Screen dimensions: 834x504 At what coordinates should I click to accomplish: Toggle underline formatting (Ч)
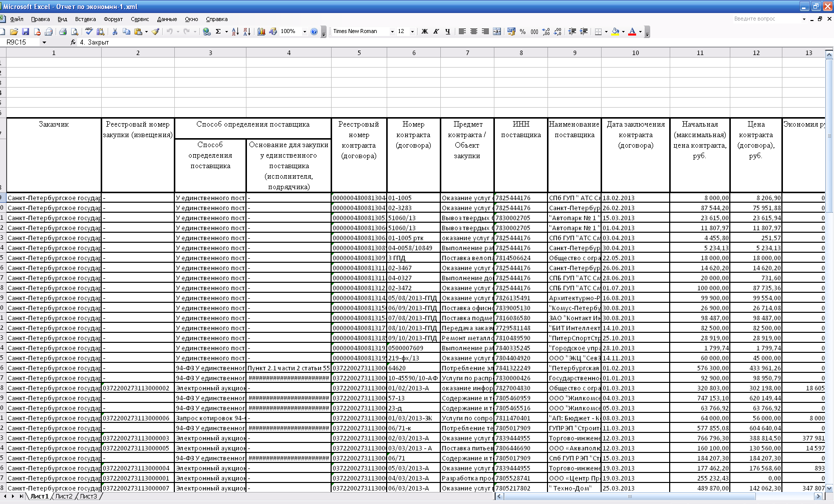pos(447,32)
